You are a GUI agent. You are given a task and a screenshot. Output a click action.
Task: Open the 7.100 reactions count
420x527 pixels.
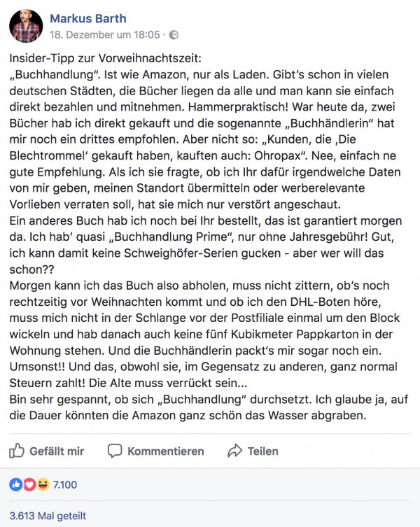point(65,484)
